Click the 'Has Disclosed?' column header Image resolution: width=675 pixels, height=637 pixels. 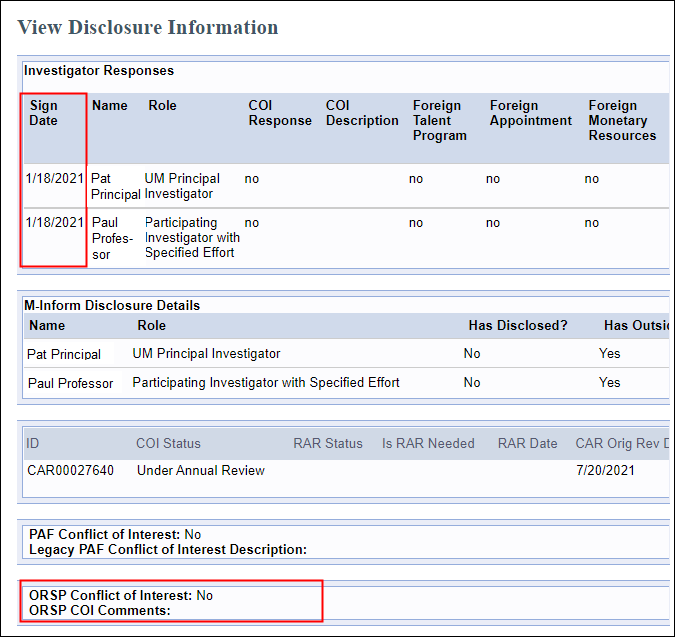518,326
